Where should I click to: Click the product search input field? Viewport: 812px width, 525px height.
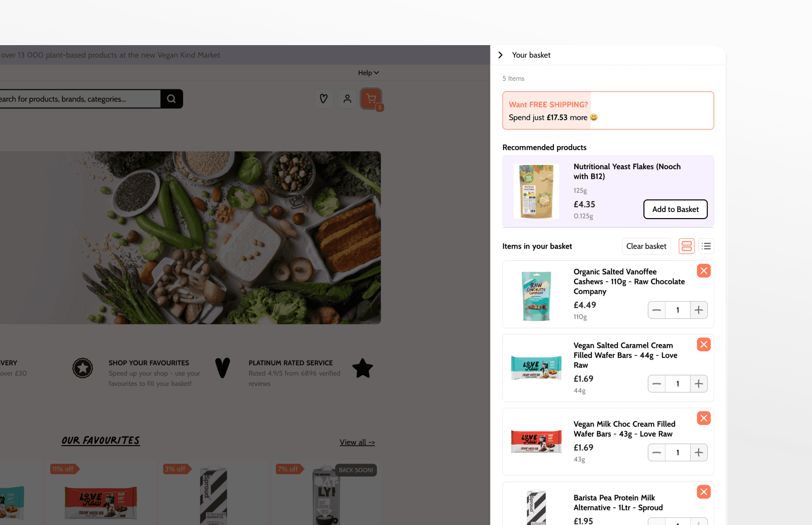80,99
